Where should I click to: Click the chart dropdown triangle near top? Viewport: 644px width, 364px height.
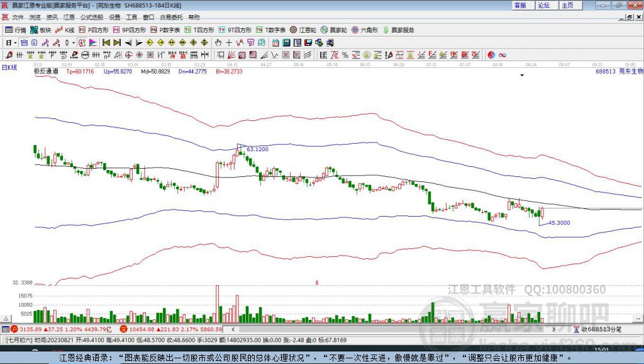tap(522, 76)
